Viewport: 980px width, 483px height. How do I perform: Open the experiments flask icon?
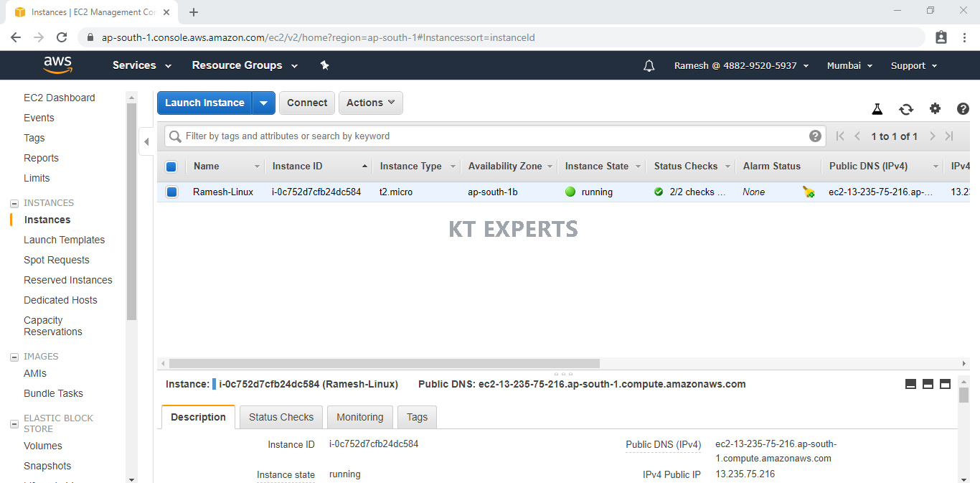[x=877, y=109]
